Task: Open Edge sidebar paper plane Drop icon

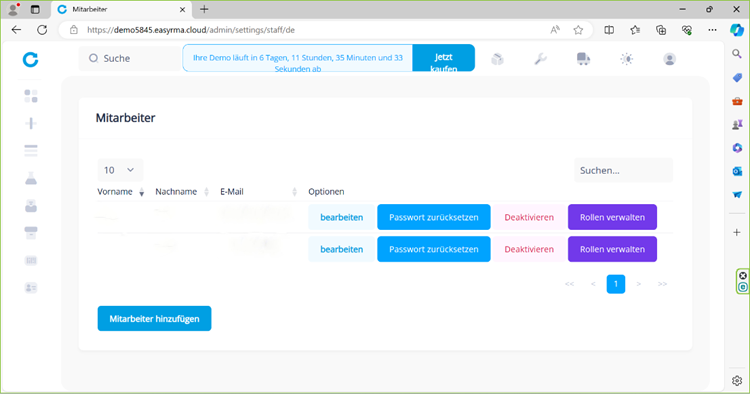Action: pyautogui.click(x=737, y=195)
